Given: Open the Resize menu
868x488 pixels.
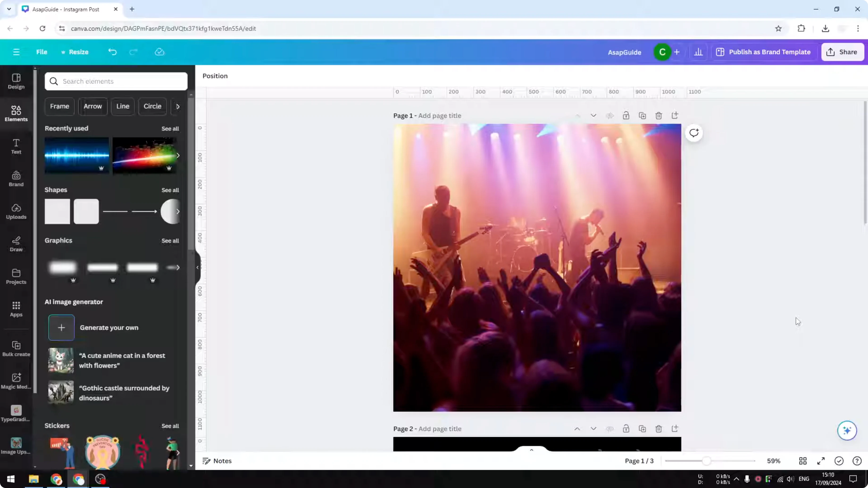Looking at the screenshot, I should pyautogui.click(x=75, y=52).
